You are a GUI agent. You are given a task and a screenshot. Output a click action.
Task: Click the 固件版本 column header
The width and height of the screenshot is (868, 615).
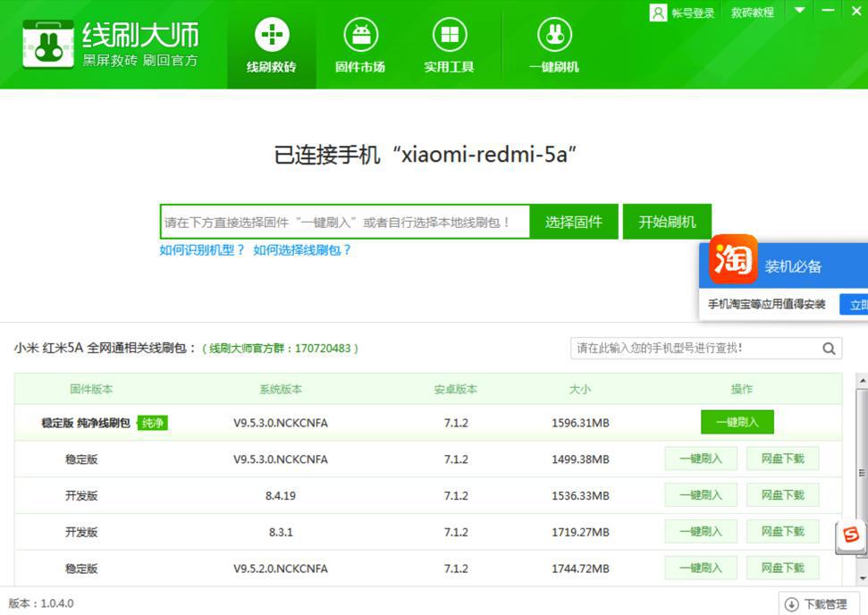coord(91,389)
